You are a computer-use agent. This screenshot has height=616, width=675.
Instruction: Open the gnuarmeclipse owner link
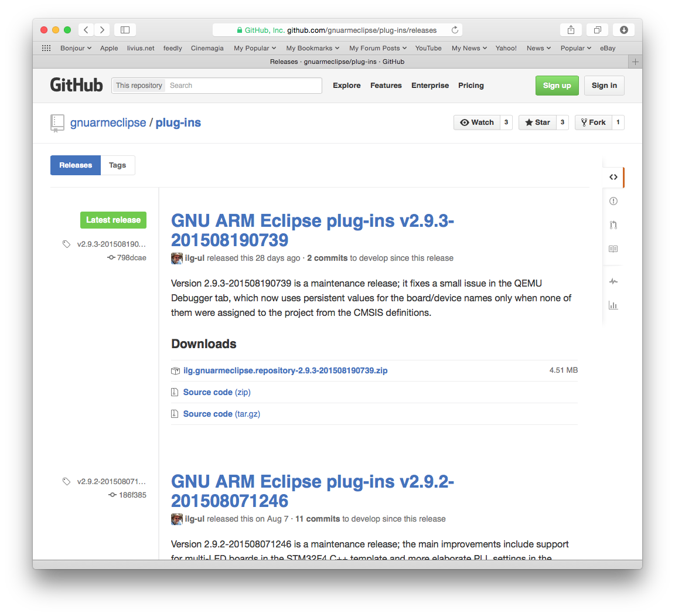[x=108, y=122]
